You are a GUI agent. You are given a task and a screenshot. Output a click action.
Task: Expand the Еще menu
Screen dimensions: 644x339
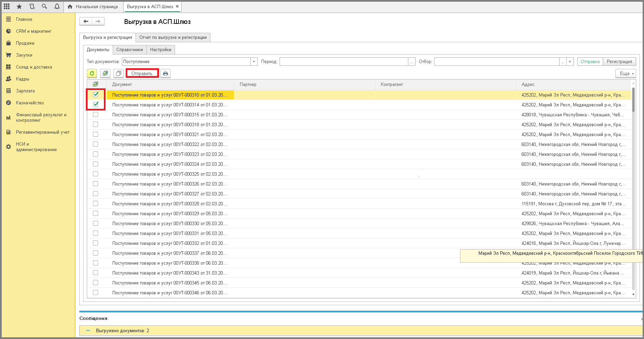(626, 73)
